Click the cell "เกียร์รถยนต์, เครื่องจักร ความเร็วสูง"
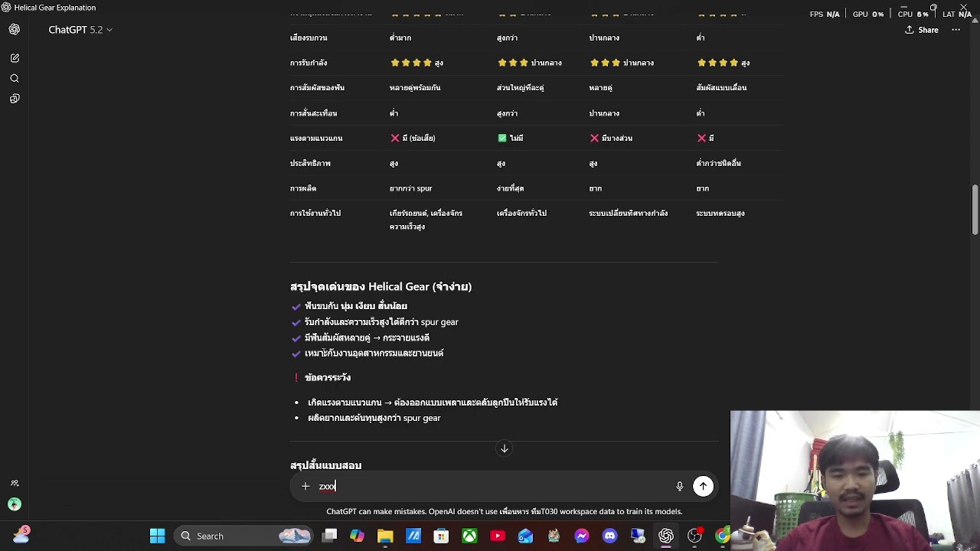This screenshot has width=980, height=551. (426, 220)
